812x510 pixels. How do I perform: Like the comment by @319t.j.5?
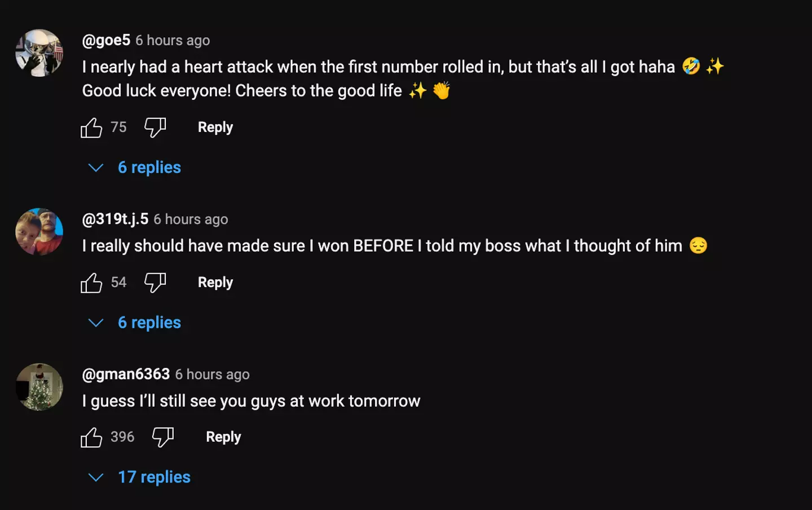click(x=91, y=283)
